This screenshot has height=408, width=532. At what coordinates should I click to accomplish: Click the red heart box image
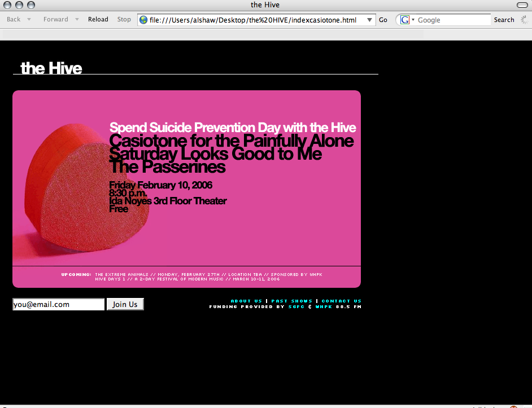[x=87, y=187]
